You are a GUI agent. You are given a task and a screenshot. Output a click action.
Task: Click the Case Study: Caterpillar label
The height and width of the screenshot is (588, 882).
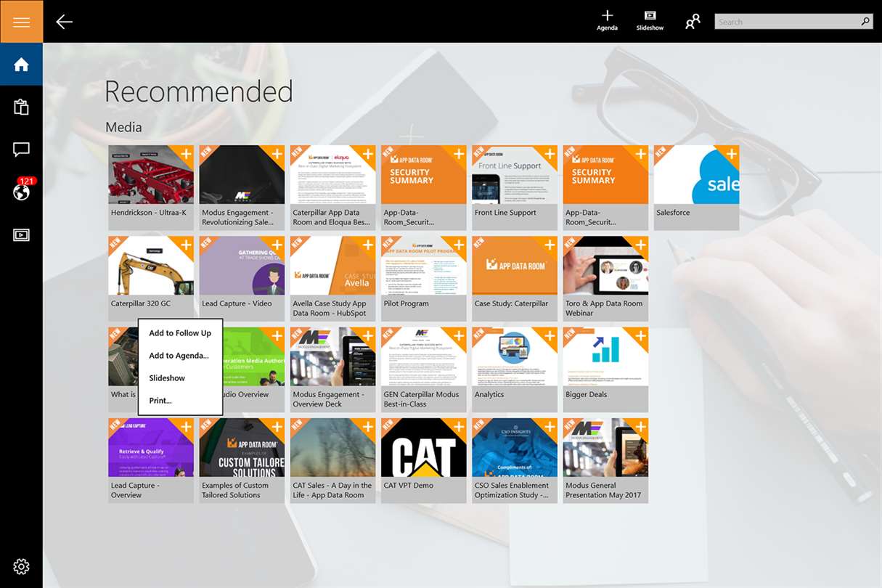[x=511, y=303]
